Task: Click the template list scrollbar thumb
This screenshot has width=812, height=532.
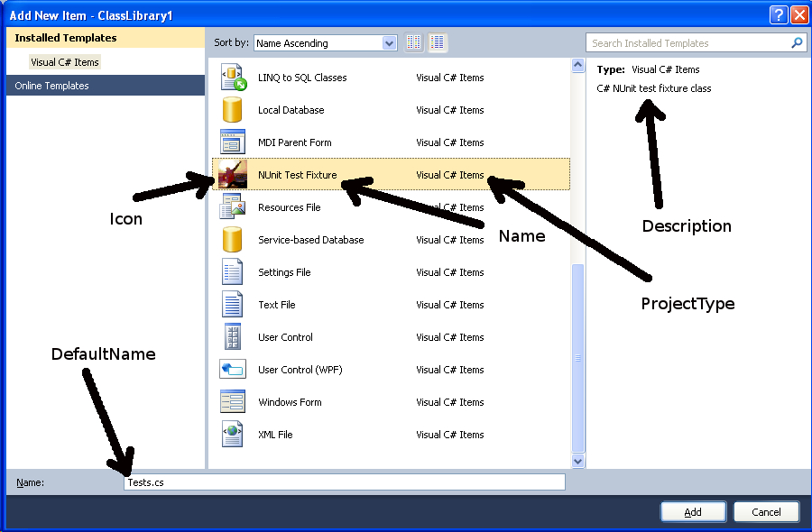Action: pos(578,358)
